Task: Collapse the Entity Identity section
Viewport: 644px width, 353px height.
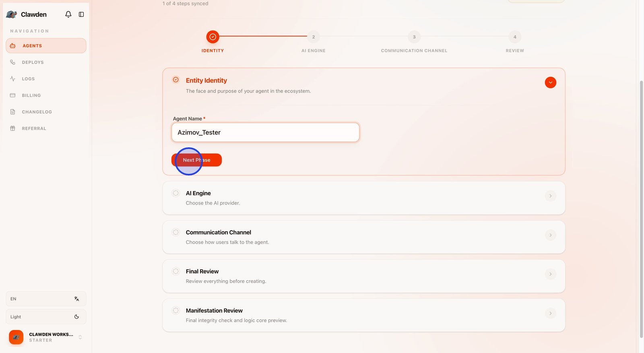Action: click(x=551, y=83)
